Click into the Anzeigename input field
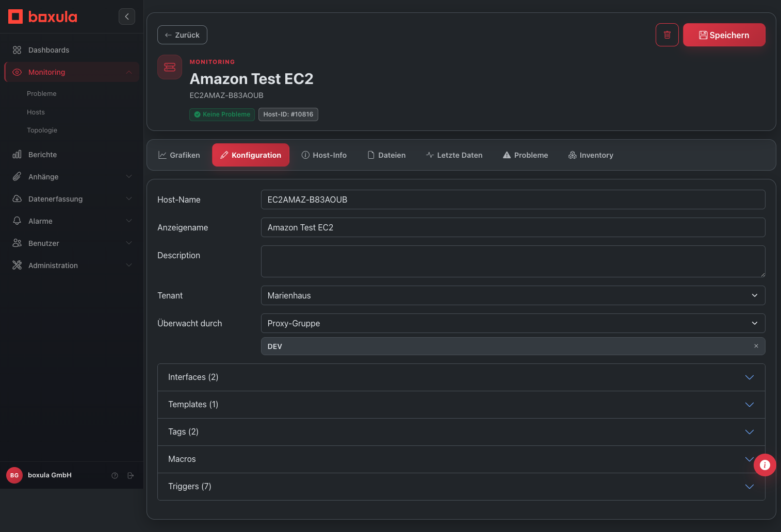The image size is (781, 532). pyautogui.click(x=513, y=227)
